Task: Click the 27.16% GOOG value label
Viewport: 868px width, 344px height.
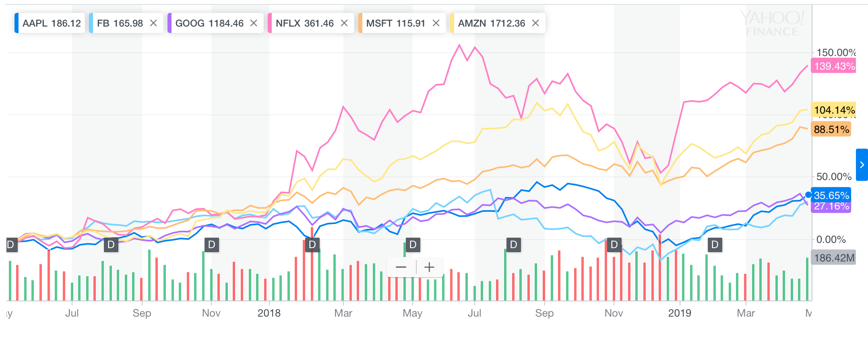Action: tap(831, 207)
